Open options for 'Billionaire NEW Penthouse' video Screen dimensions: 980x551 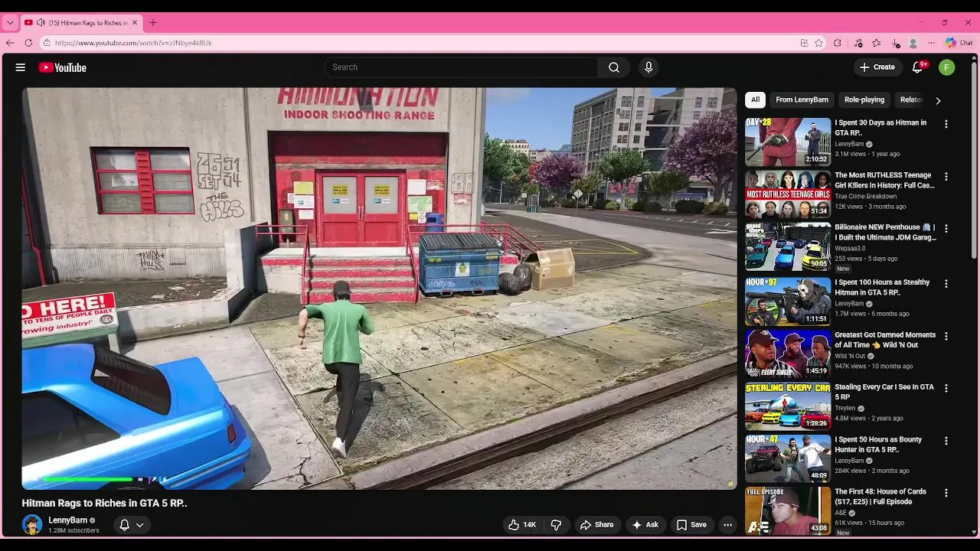pos(946,229)
